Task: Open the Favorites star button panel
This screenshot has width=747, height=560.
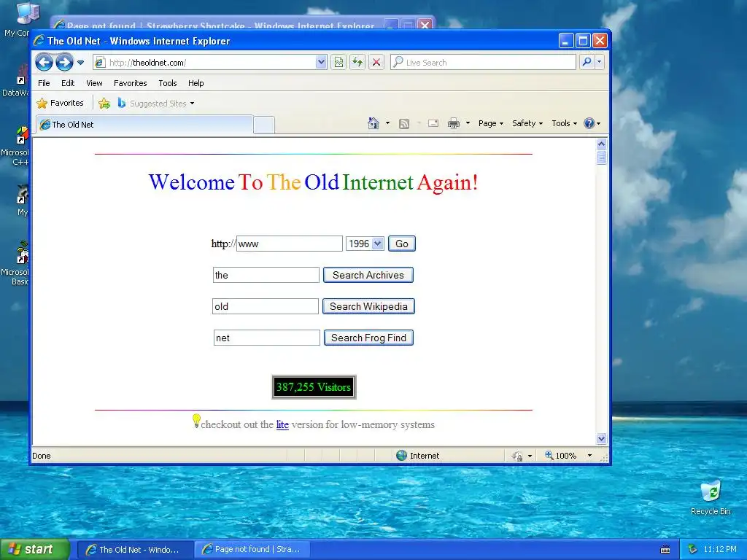Action: tap(61, 104)
